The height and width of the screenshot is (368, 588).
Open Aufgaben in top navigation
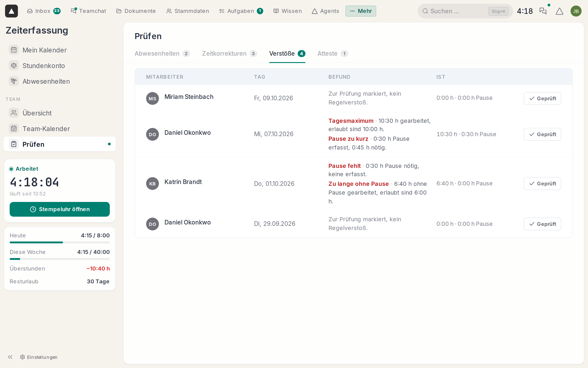point(241,11)
